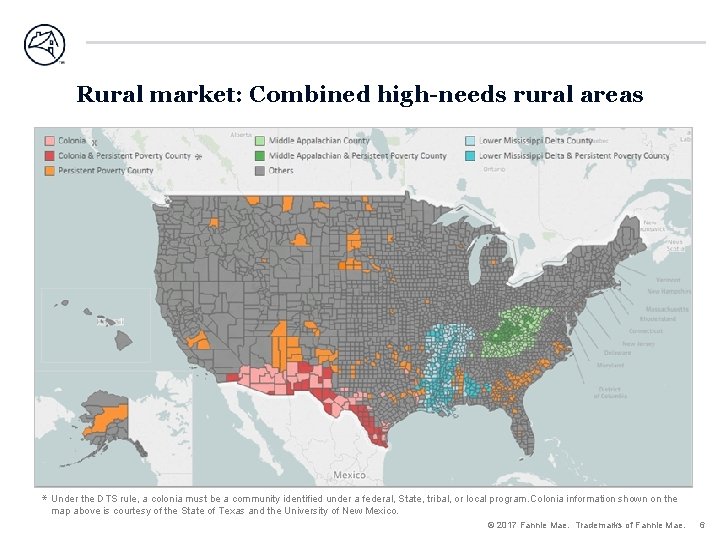This screenshot has width=720, height=540.
Task: Click the Fannie Mae house logo
Action: 45,45
